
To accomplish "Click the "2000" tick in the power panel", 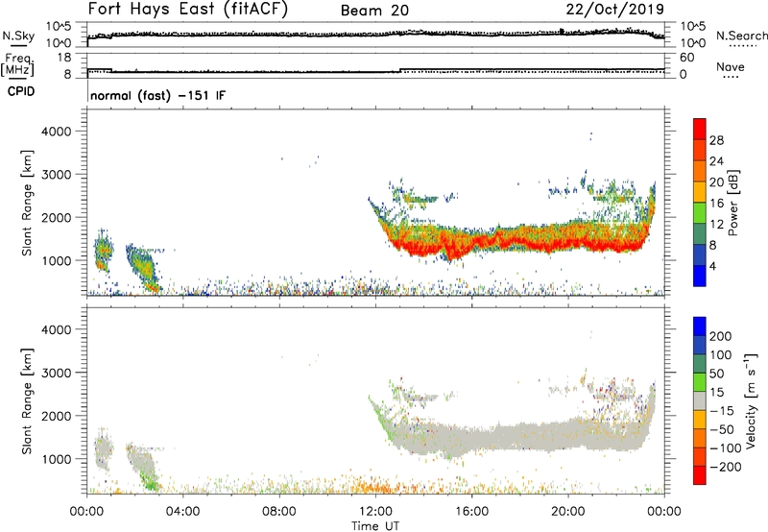I will pyautogui.click(x=57, y=217).
